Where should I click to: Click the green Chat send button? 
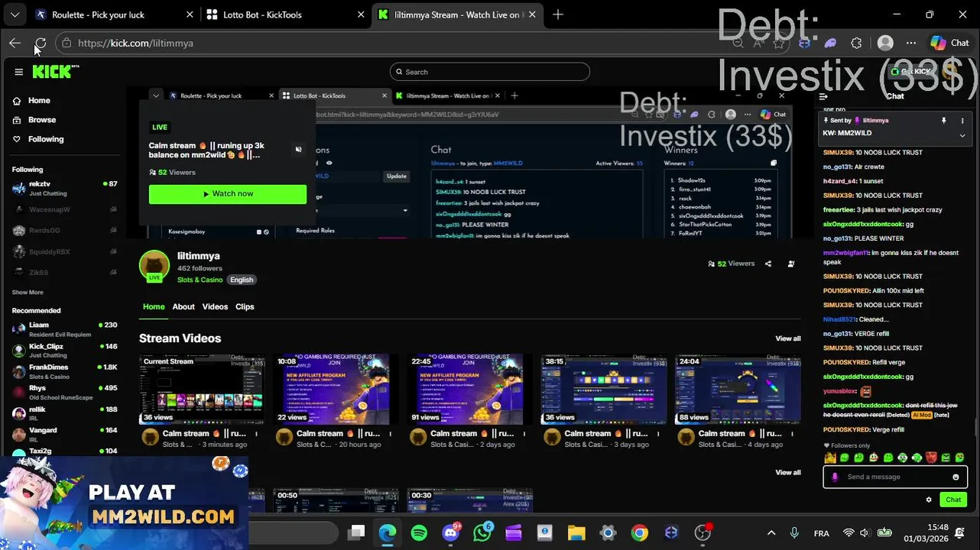[953, 500]
